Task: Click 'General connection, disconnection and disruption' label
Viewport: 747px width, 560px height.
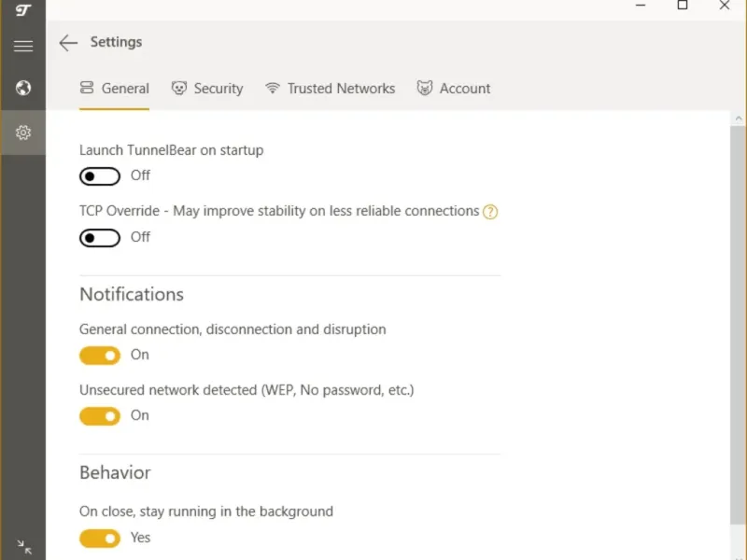Action: [x=233, y=329]
